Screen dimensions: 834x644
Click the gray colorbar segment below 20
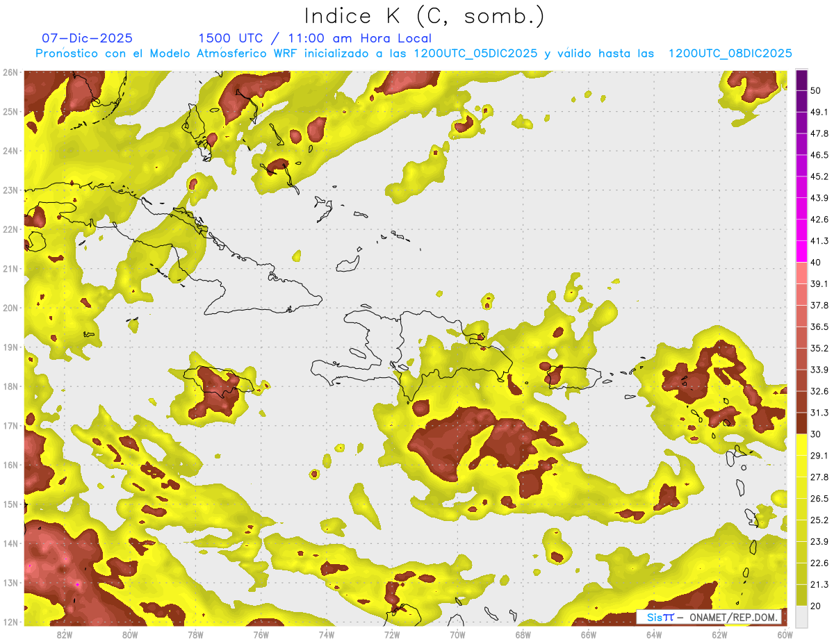point(801,616)
